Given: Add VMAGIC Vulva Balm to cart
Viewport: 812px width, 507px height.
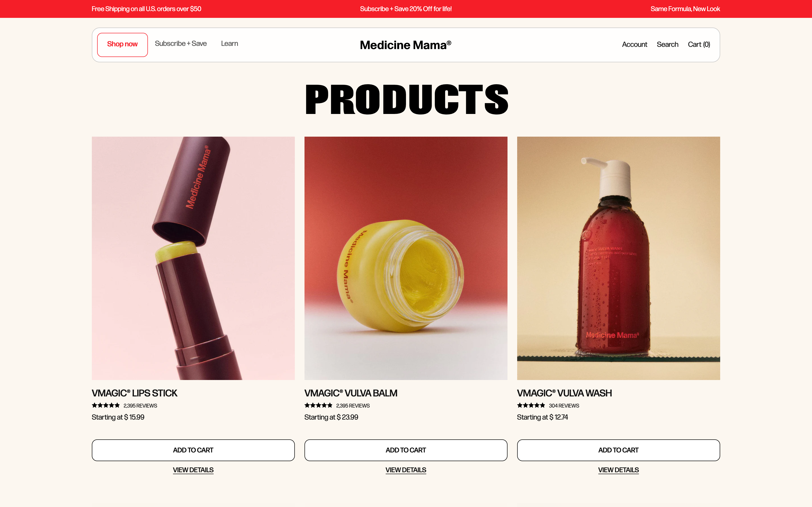Looking at the screenshot, I should coord(406,450).
